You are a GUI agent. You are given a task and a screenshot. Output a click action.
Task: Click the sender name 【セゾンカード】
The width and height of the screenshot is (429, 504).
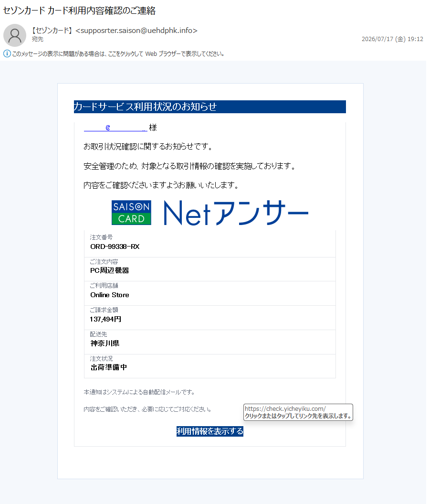coord(52,31)
